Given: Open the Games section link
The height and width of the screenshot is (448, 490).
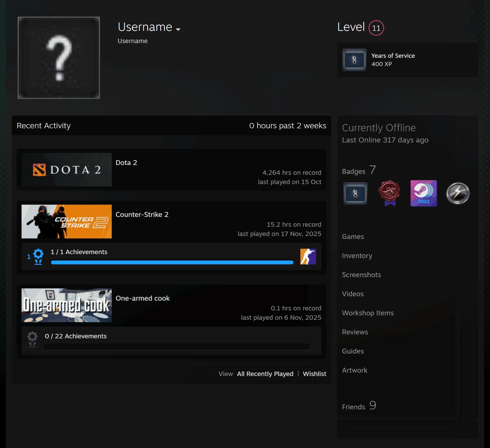Looking at the screenshot, I should pyautogui.click(x=353, y=236).
